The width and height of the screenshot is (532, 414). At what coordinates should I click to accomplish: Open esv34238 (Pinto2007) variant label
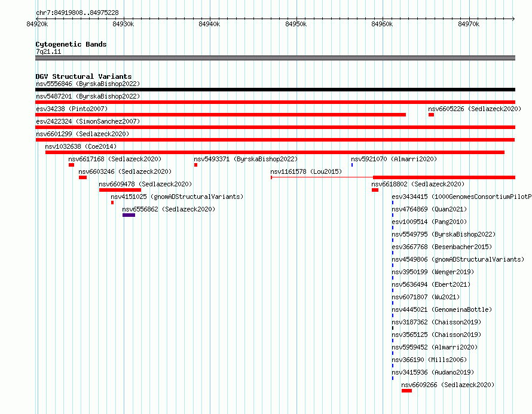click(x=72, y=109)
